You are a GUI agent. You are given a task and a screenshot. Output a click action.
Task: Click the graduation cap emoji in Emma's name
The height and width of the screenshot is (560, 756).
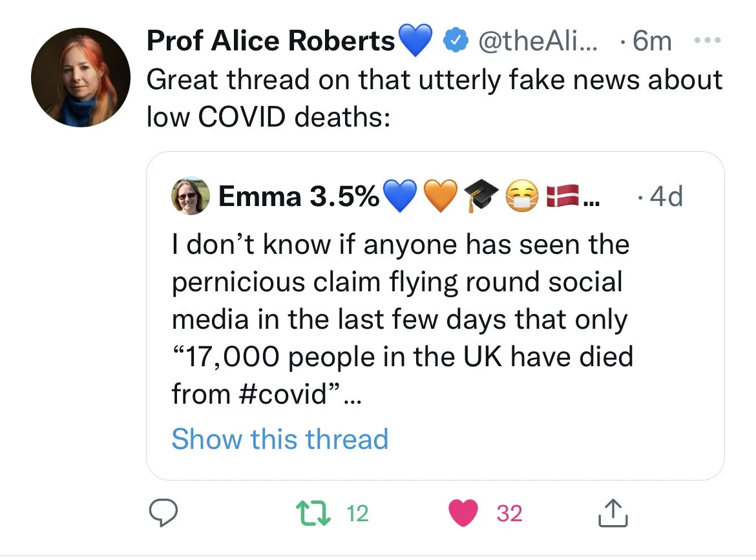481,195
